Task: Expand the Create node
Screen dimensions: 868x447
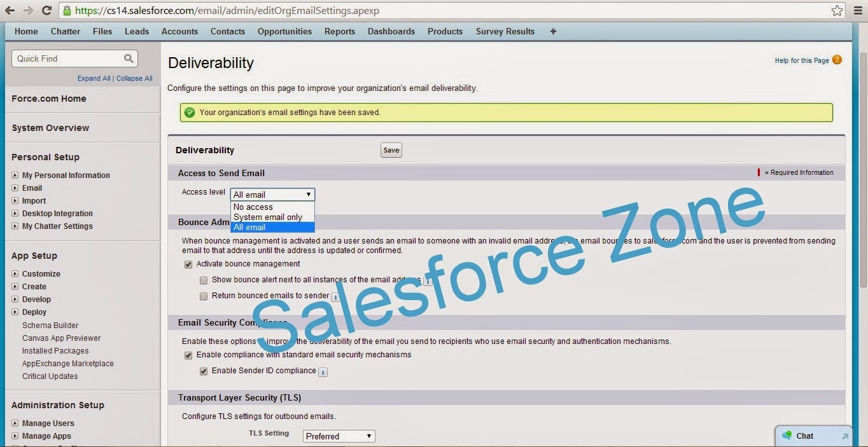Action: (x=16, y=287)
